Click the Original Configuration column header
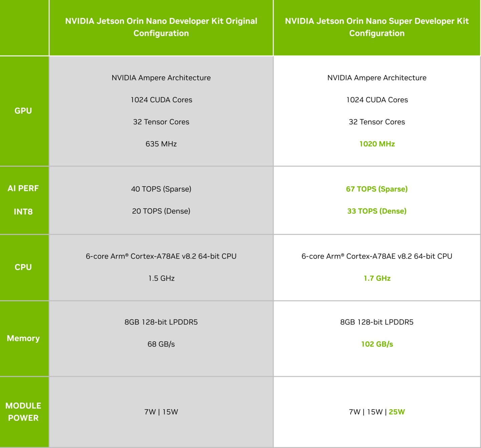 [x=161, y=27]
